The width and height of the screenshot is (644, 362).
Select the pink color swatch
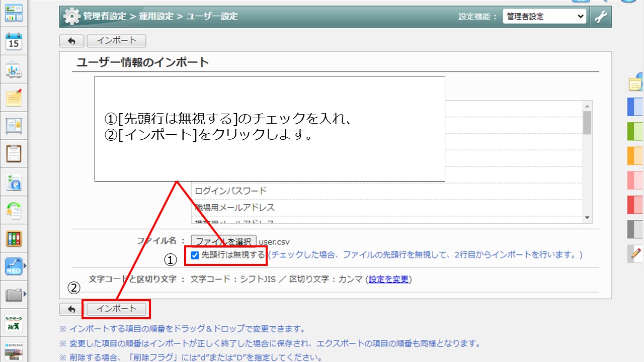(635, 180)
